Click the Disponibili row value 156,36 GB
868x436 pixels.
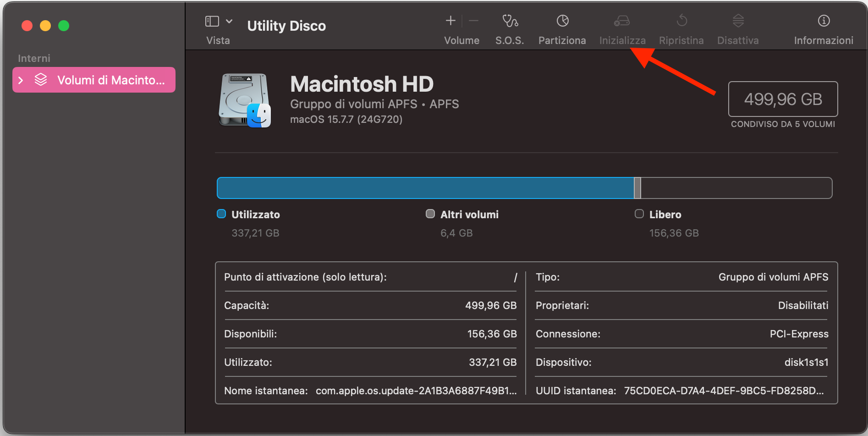[x=492, y=334]
